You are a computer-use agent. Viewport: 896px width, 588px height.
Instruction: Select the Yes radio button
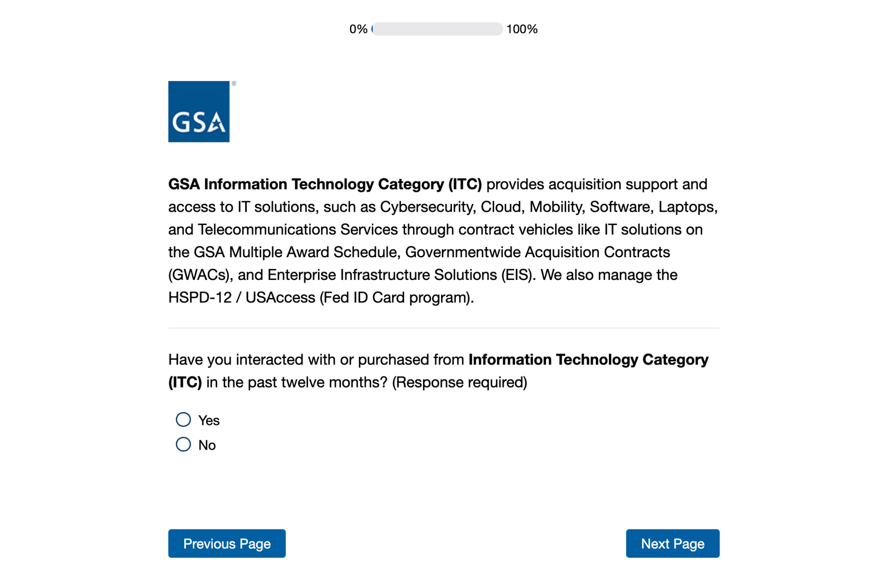pos(183,420)
